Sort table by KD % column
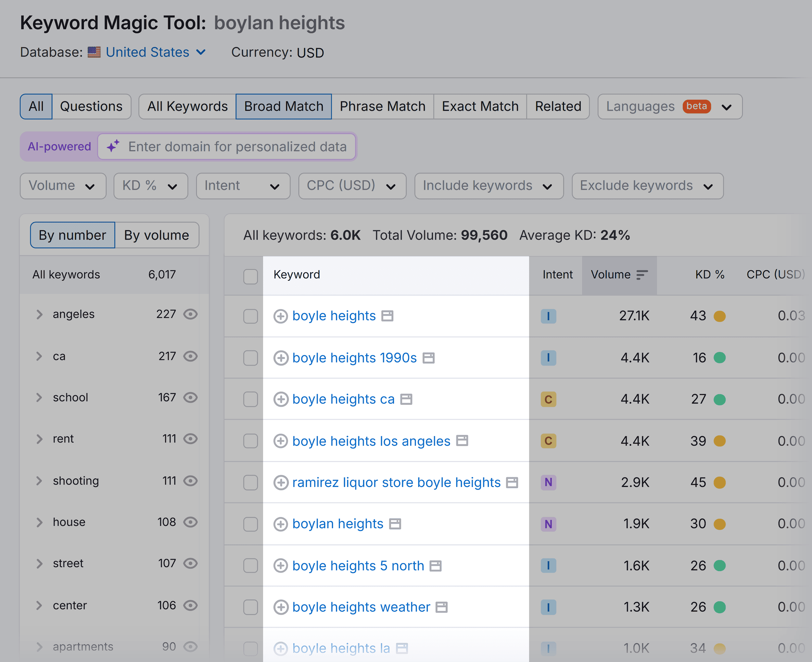The width and height of the screenshot is (812, 662). pos(709,275)
